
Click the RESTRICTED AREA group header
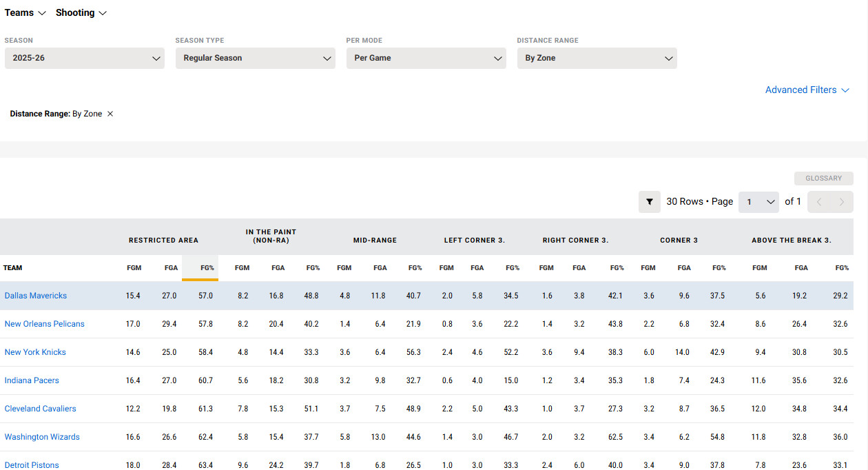pos(163,241)
